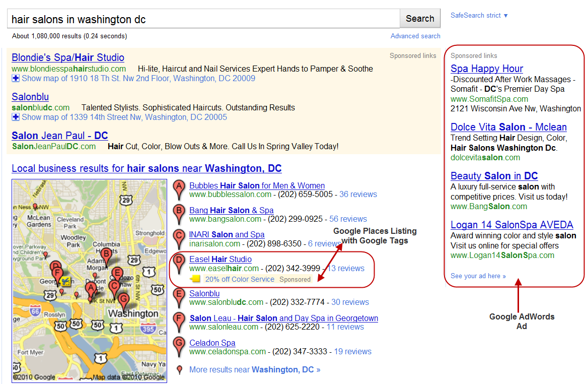
Task: Click www.easelhair.com URL text
Action: pyautogui.click(x=224, y=269)
